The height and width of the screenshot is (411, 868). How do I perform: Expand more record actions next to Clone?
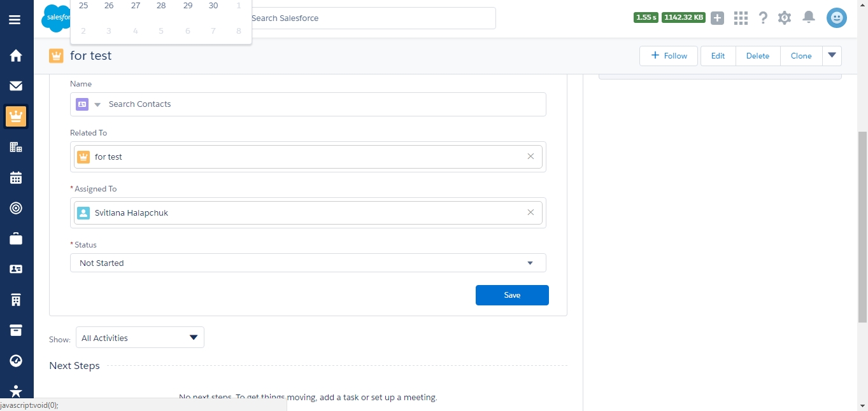(832, 55)
